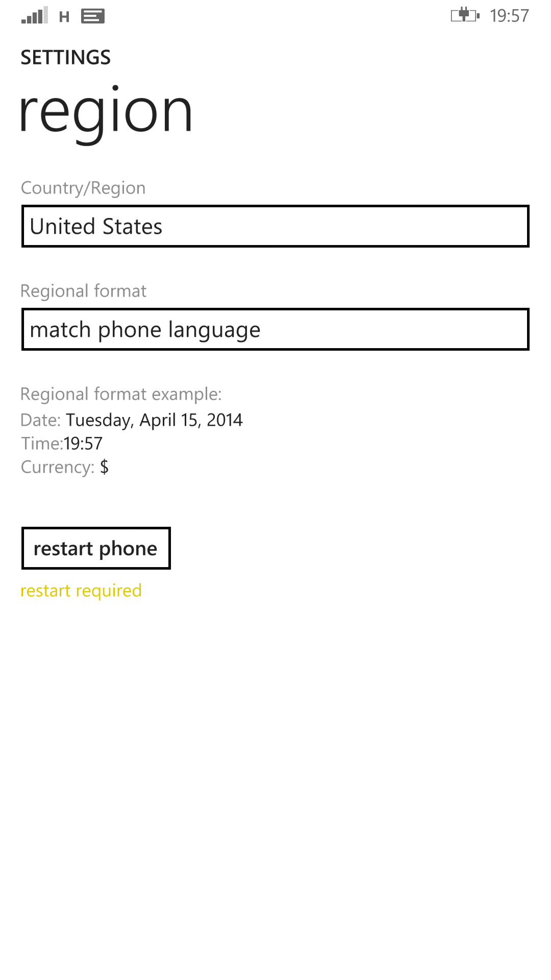This screenshot has height=980, width=551.
Task: Open the United States country dropdown
Action: pos(275,227)
